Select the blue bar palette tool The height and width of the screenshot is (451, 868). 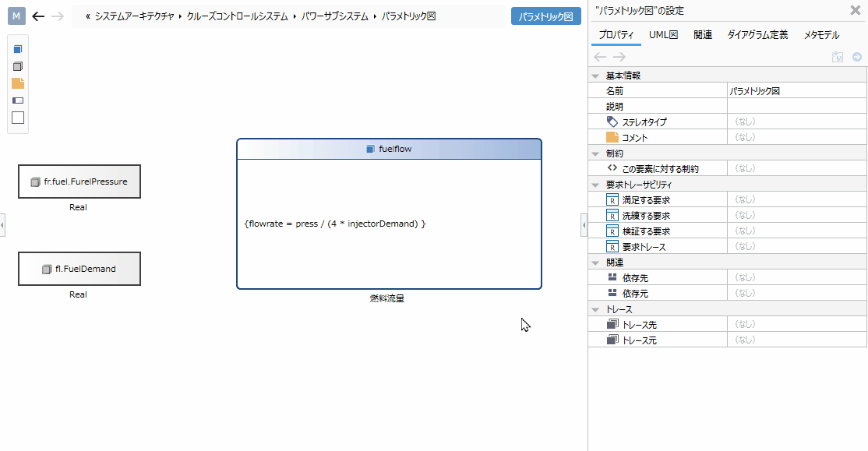pos(18,100)
